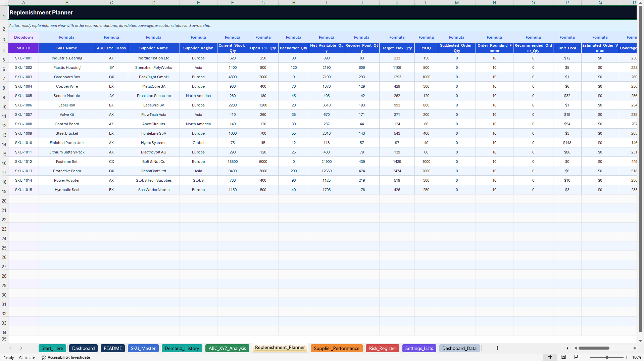Select column D header
644x361 pixels.
(154, 3)
